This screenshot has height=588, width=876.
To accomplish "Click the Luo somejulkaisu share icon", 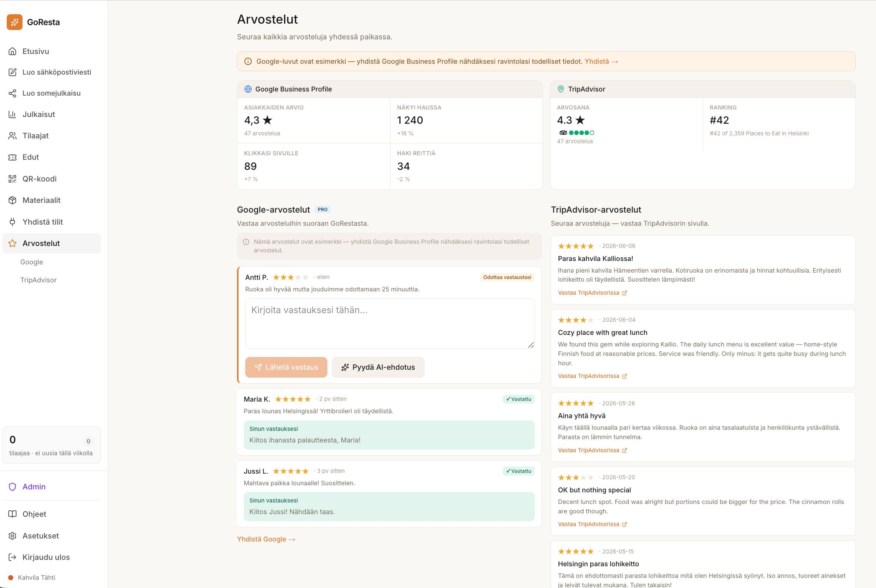I will tap(12, 93).
